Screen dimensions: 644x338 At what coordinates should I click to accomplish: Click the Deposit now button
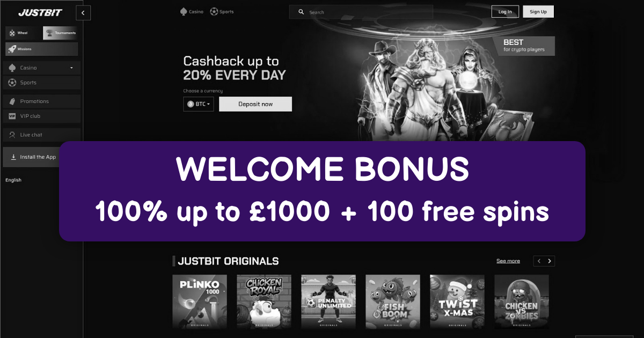tap(255, 104)
